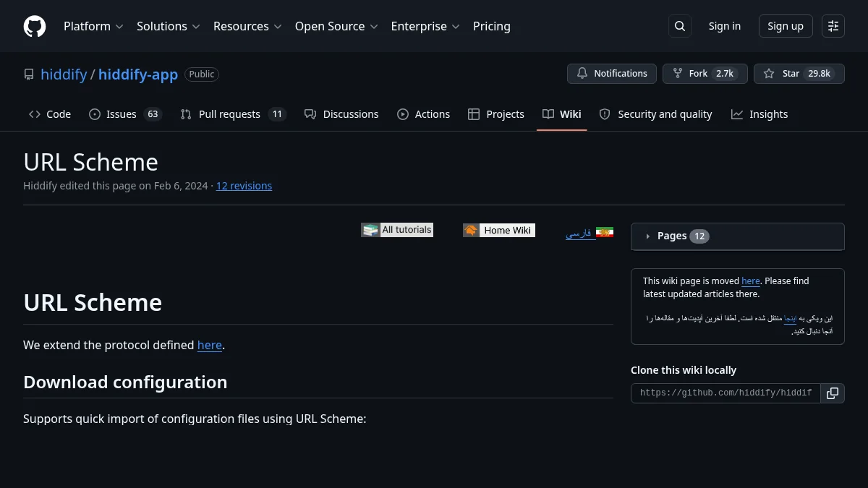Switch to the Issues tab

[125, 114]
